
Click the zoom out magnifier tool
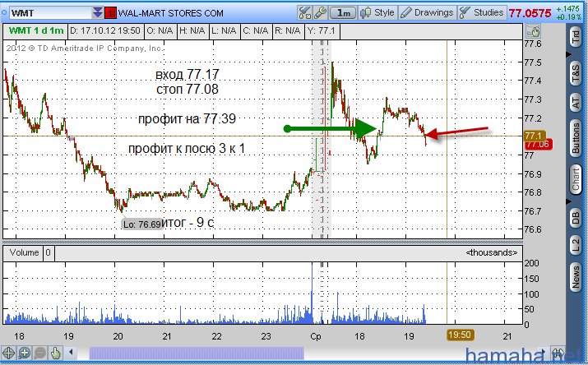point(39,353)
